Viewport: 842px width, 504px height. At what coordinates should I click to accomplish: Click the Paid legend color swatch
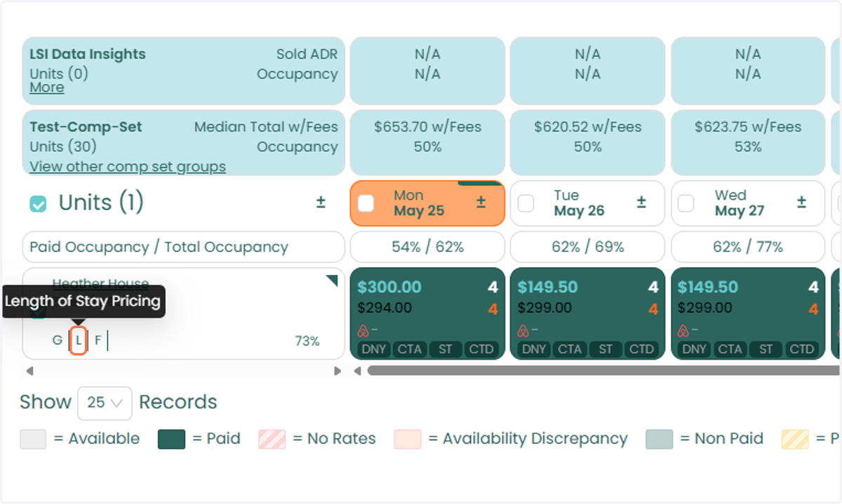pos(172,440)
